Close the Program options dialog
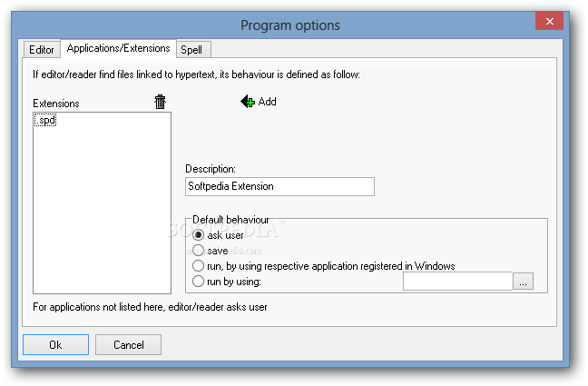This screenshot has width=588, height=386. coord(549,22)
